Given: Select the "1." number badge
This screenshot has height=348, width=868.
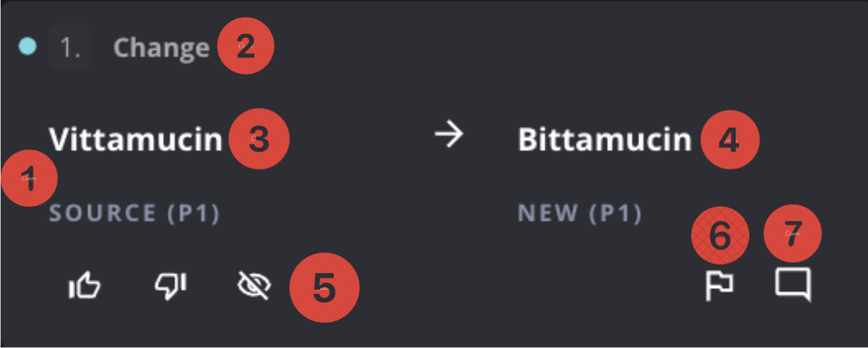Looking at the screenshot, I should pos(69,47).
